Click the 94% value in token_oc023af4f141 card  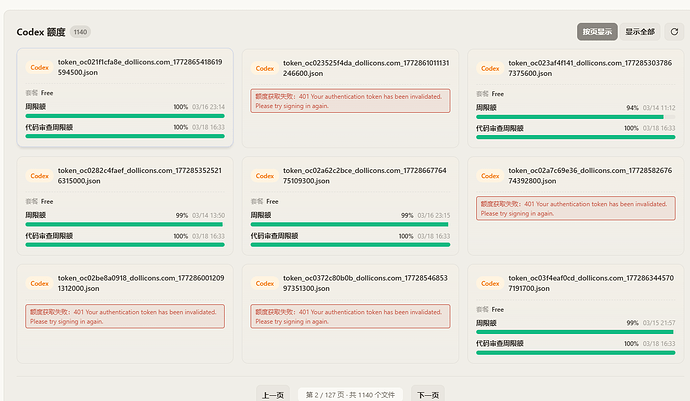pyautogui.click(x=632, y=108)
